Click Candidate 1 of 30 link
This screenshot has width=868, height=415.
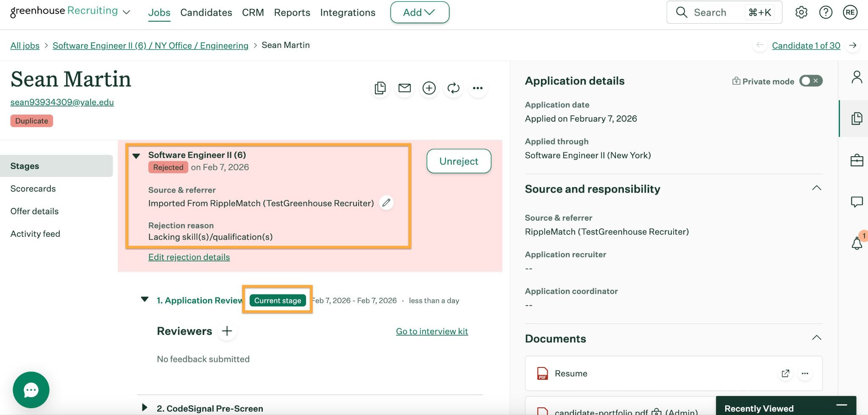(x=806, y=45)
